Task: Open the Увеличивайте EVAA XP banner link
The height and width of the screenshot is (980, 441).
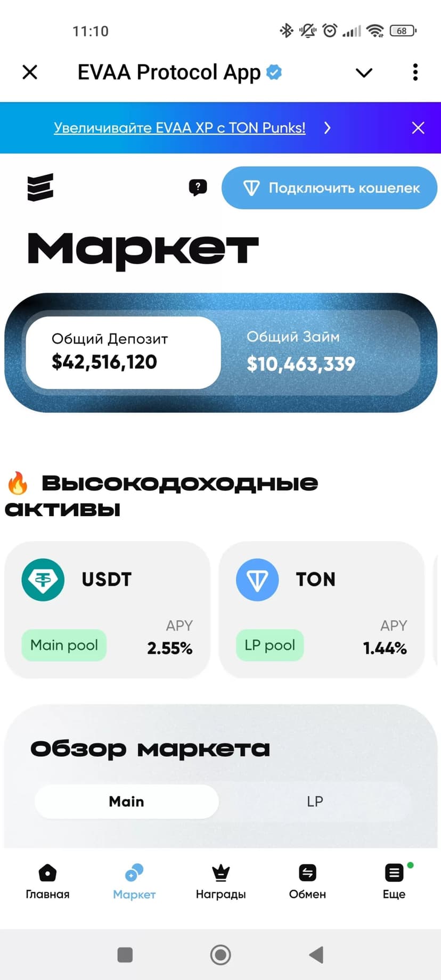Action: click(179, 128)
